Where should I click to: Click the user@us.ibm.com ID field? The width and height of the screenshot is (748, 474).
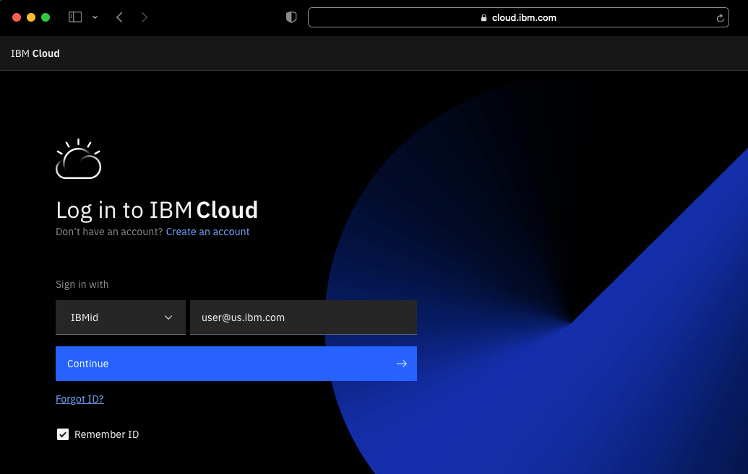pos(303,317)
